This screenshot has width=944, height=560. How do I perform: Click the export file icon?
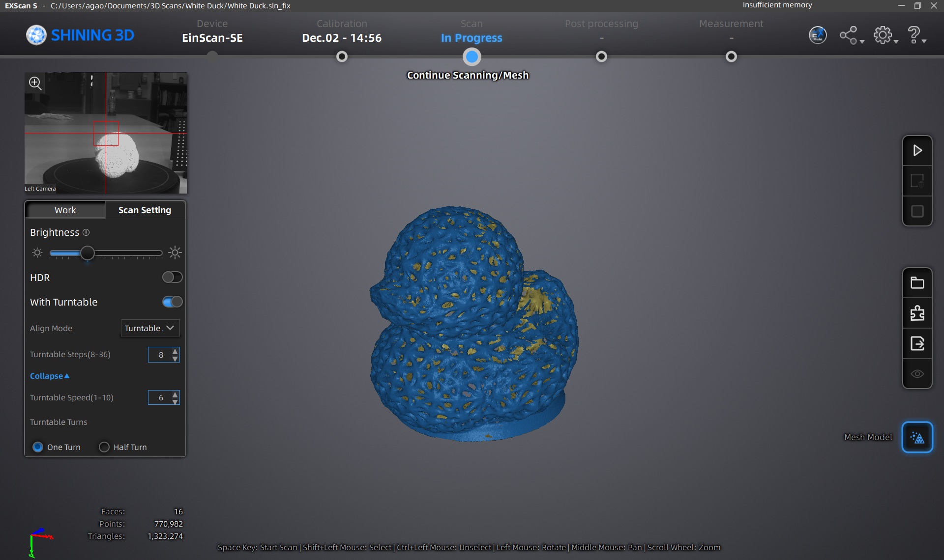pos(917,343)
